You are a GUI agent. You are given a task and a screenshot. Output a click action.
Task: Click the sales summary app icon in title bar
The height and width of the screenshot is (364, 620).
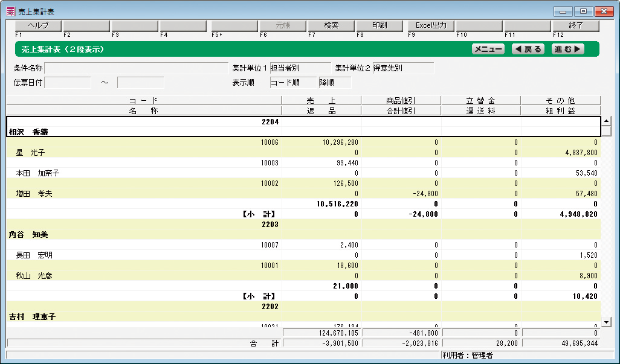(x=10, y=11)
